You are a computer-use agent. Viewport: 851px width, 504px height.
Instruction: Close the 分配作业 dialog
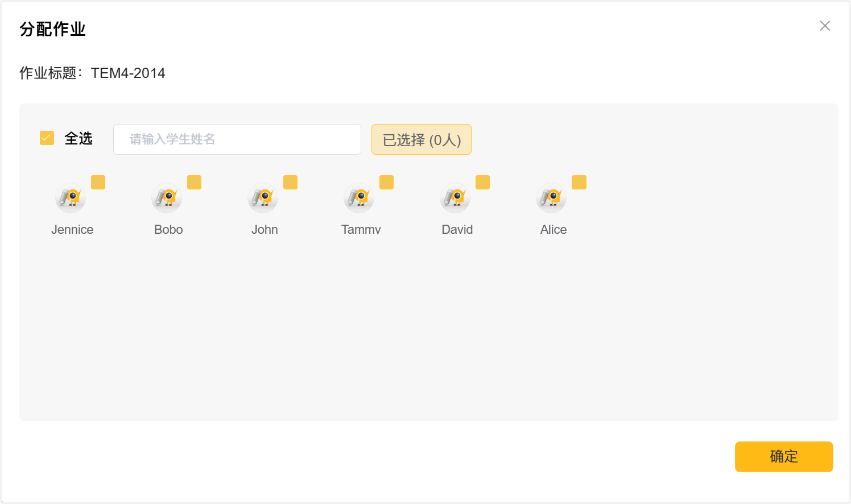[x=825, y=26]
